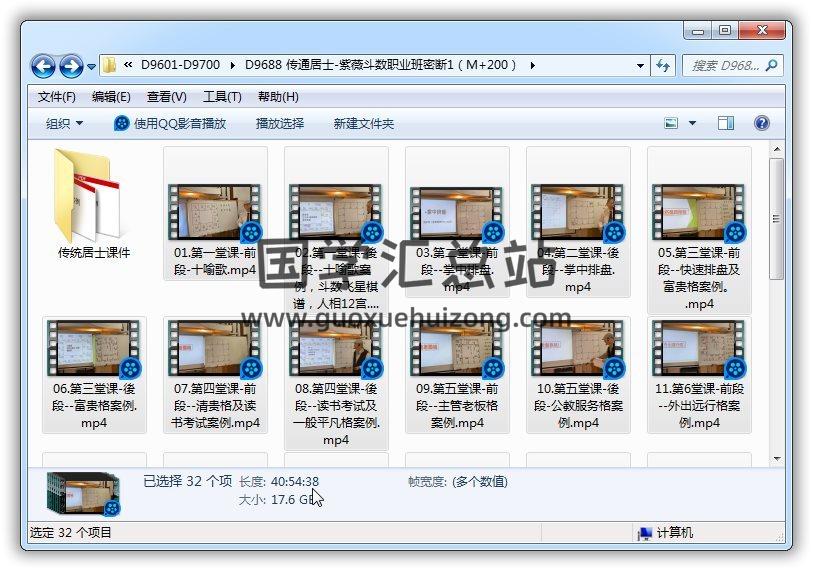Open recent locations dropdown beside navigation arrows
813x571 pixels.
[x=91, y=66]
